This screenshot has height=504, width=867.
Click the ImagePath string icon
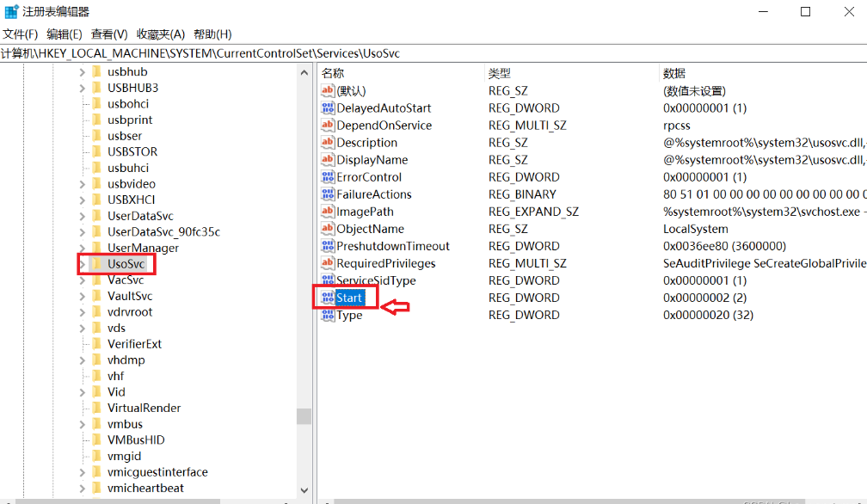(x=327, y=212)
